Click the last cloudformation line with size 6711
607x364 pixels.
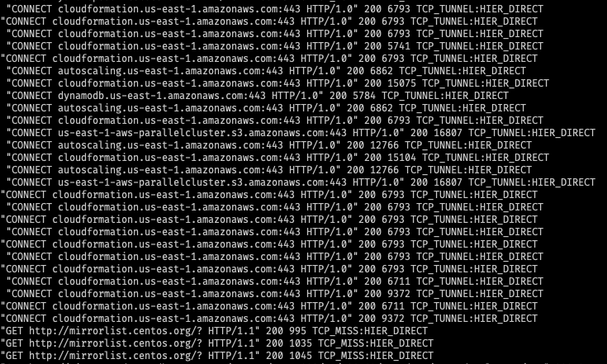(268, 306)
